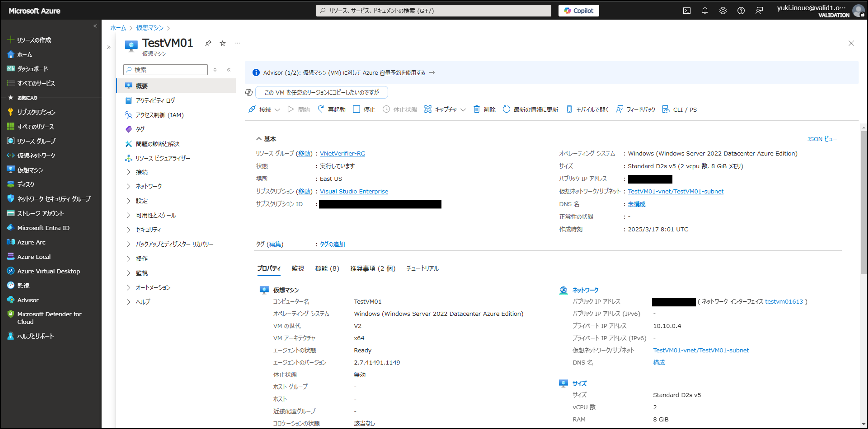The width and height of the screenshot is (868, 429).
Task: Switch to 機能 (8) tab
Action: [327, 268]
